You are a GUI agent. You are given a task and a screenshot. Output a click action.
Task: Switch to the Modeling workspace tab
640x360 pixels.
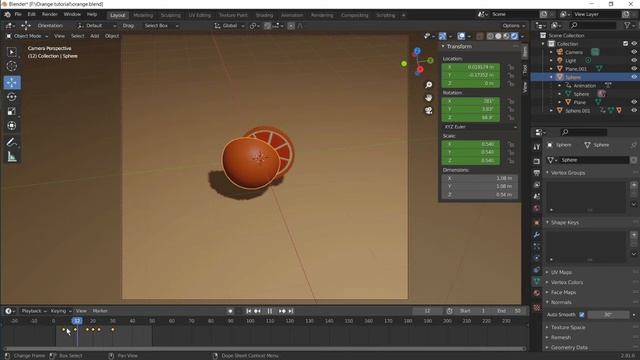click(143, 15)
